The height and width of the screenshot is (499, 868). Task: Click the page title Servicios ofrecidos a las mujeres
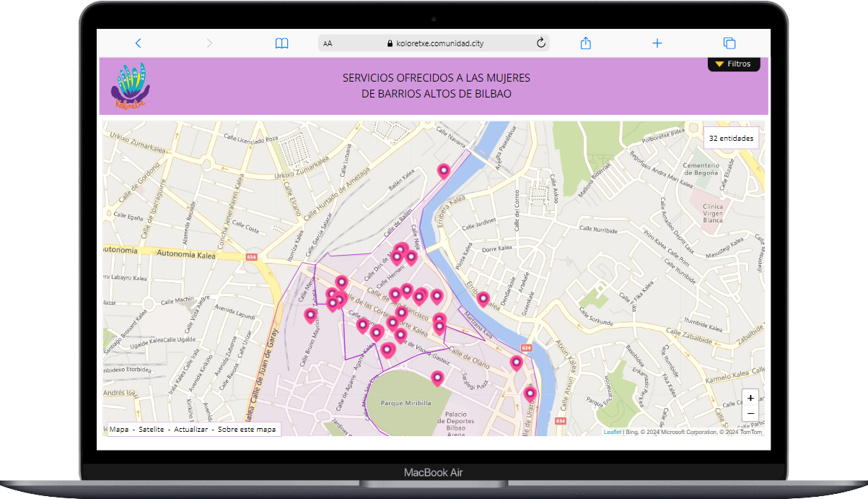[x=437, y=85]
